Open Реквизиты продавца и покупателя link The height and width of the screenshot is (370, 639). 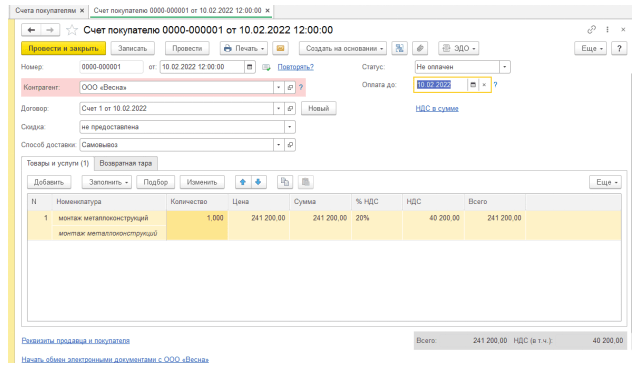pos(75,341)
